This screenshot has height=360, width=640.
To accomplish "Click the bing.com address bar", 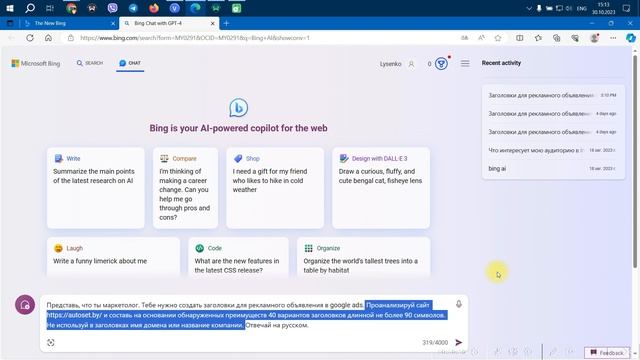I will (261, 38).
